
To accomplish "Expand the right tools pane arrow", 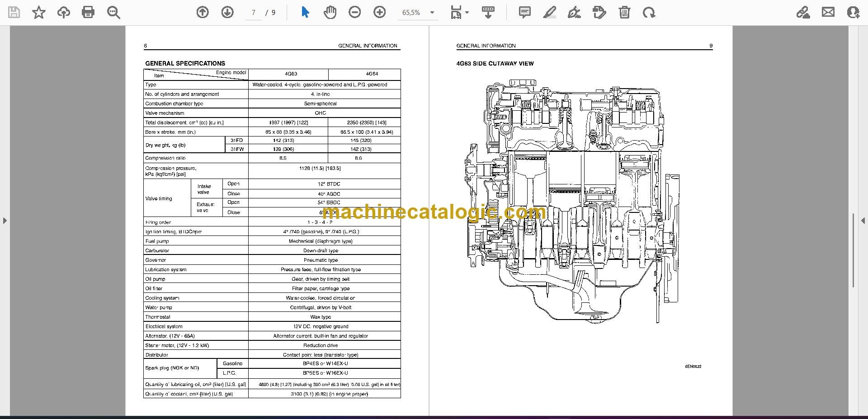I will (863, 221).
